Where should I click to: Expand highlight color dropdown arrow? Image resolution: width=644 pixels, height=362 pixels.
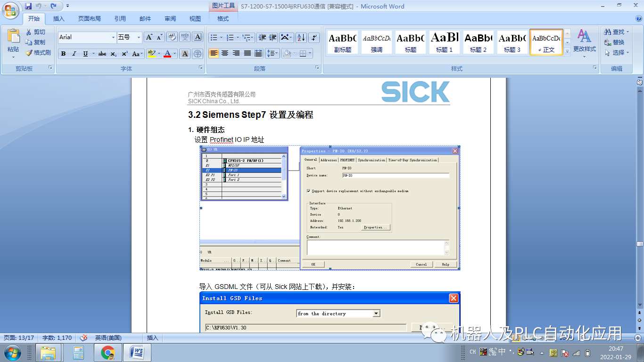point(159,54)
